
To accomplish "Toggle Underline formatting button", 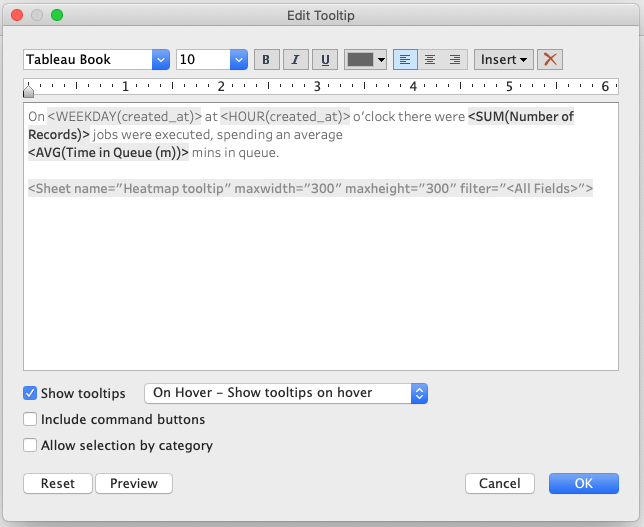I will coord(324,60).
